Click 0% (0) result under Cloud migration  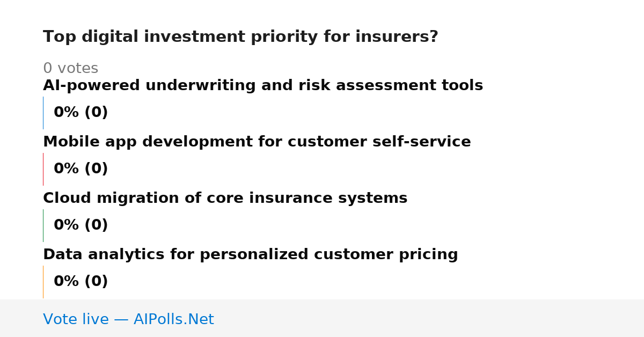pyautogui.click(x=81, y=225)
